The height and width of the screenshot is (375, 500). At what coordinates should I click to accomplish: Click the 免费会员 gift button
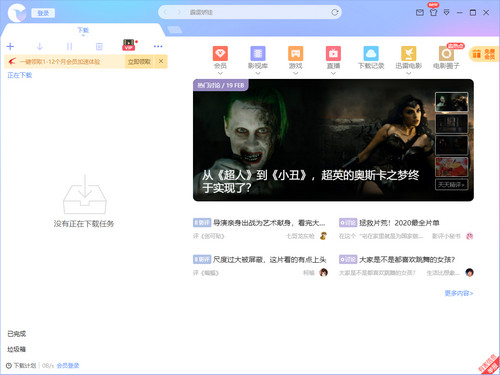(483, 54)
